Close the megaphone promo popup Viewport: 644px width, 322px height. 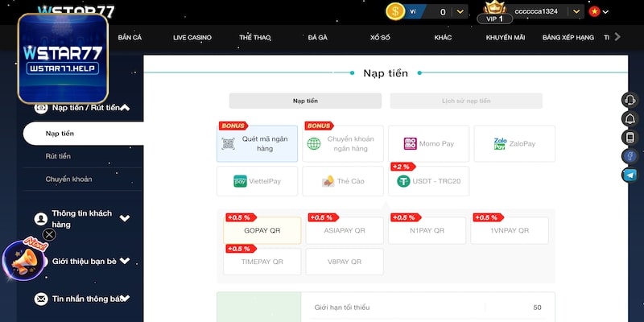point(49,234)
